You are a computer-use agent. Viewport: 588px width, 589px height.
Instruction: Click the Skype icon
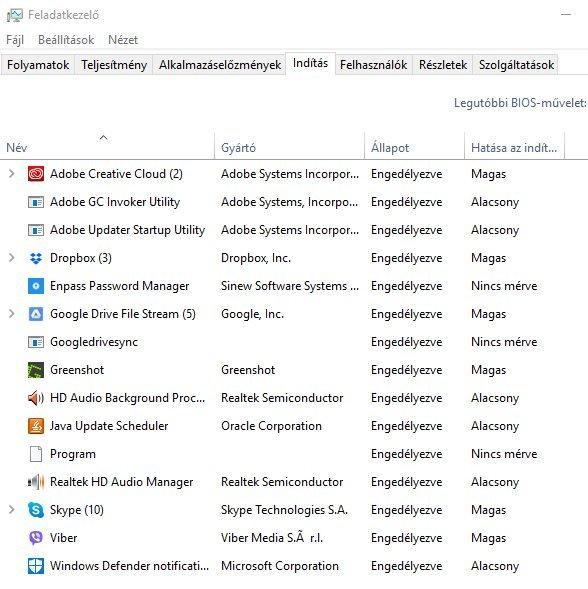[x=36, y=510]
